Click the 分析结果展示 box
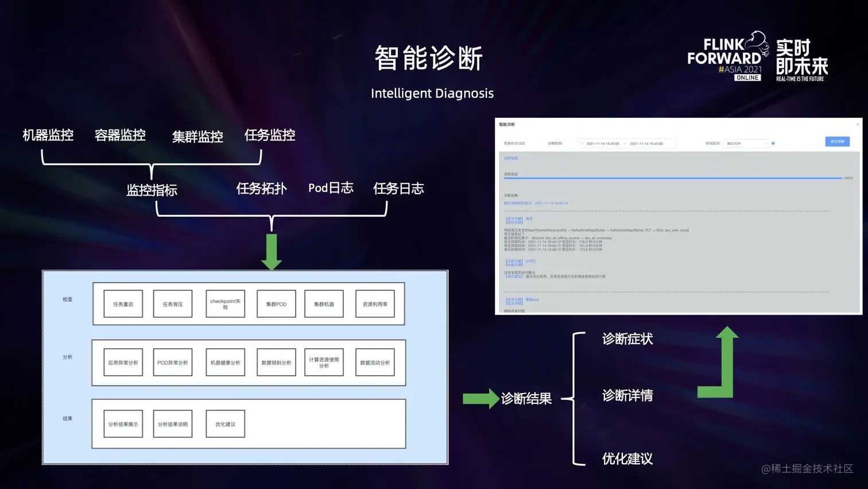 point(123,424)
